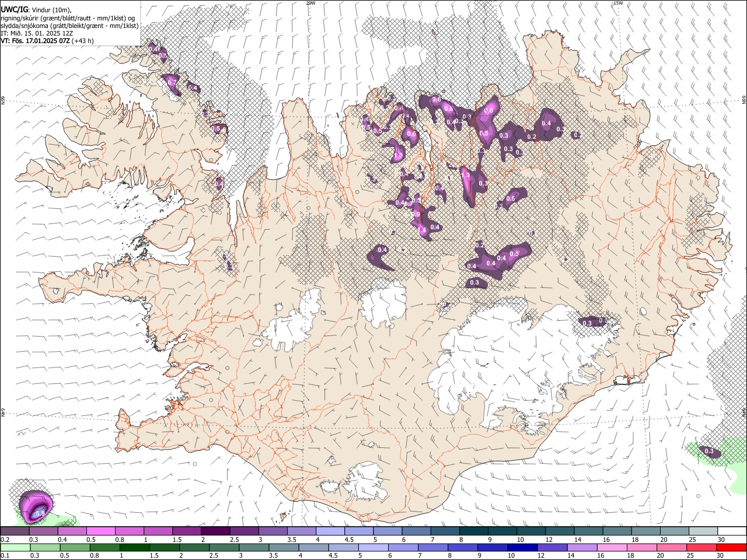Select the darkest green rain swatch at 1

click(x=134, y=547)
